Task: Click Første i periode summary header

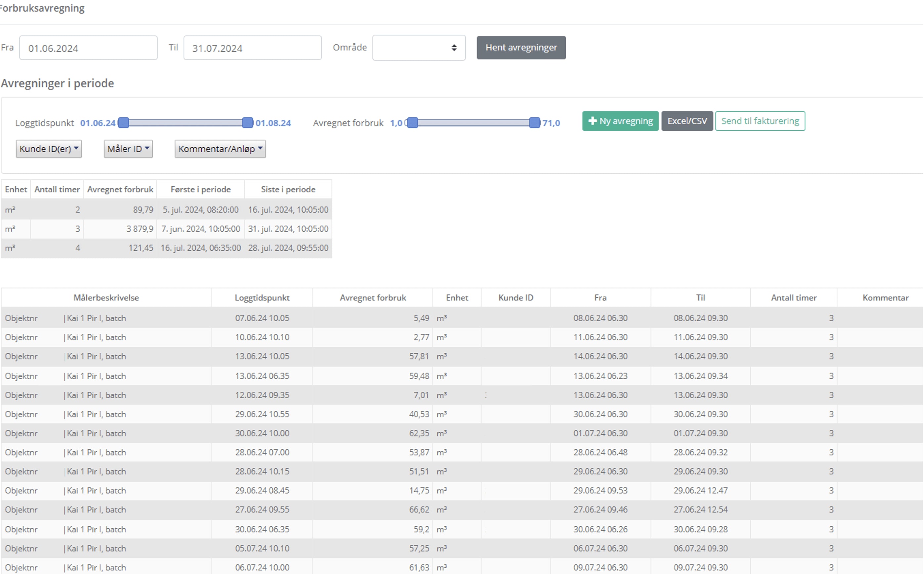Action: (x=201, y=190)
